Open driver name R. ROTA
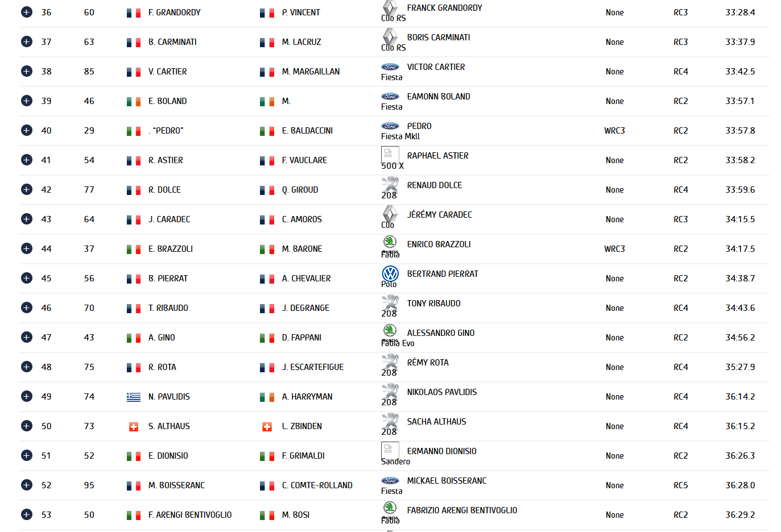The width and height of the screenshot is (781, 532). coord(162,367)
